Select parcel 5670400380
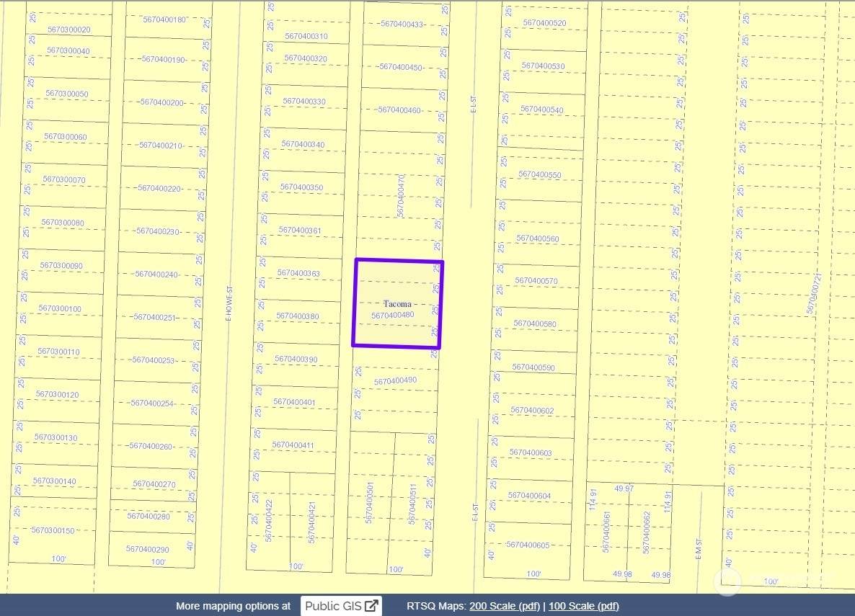This screenshot has height=616, width=855. 297,316
